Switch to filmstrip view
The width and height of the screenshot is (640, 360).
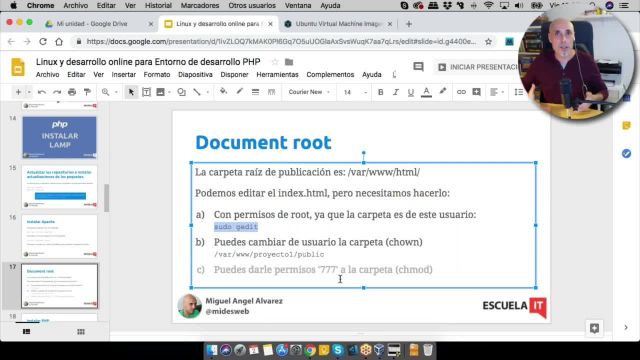click(27, 332)
